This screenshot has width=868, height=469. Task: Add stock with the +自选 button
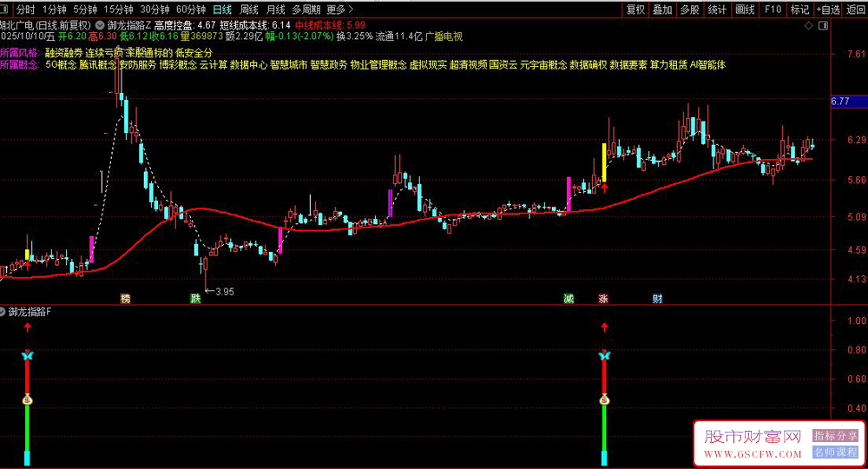pyautogui.click(x=828, y=10)
